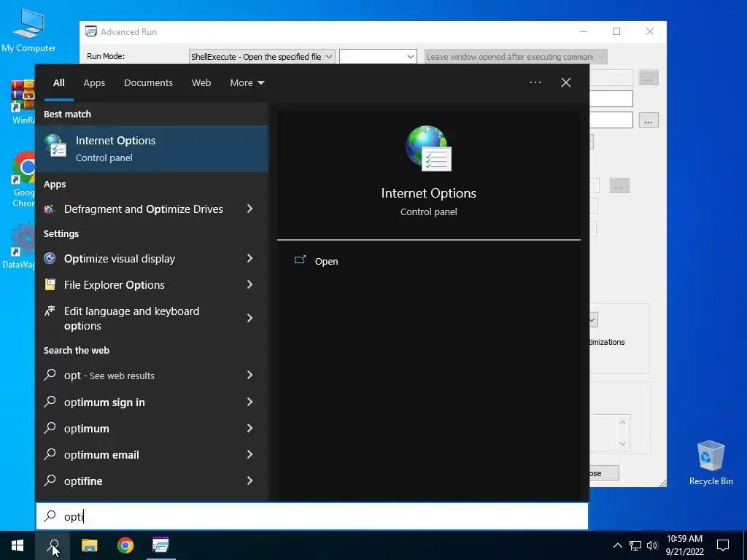Switch to the Documents search tab
The width and height of the screenshot is (747, 560).
point(148,83)
